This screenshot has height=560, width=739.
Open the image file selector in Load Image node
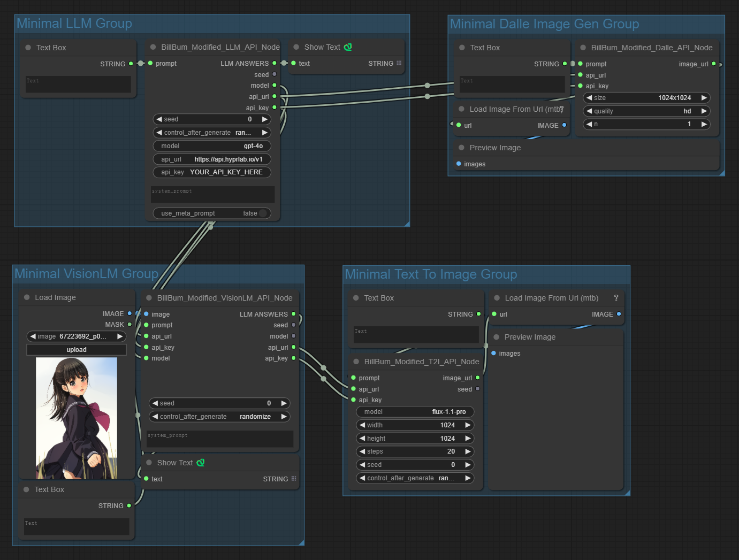(x=76, y=336)
